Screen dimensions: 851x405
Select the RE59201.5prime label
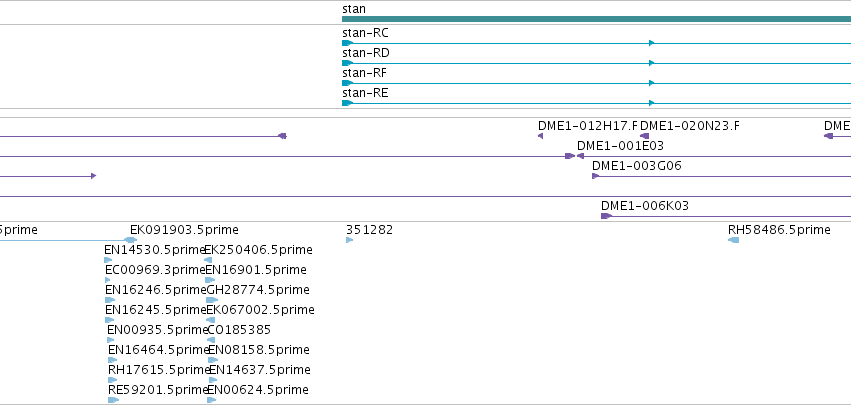(x=158, y=391)
